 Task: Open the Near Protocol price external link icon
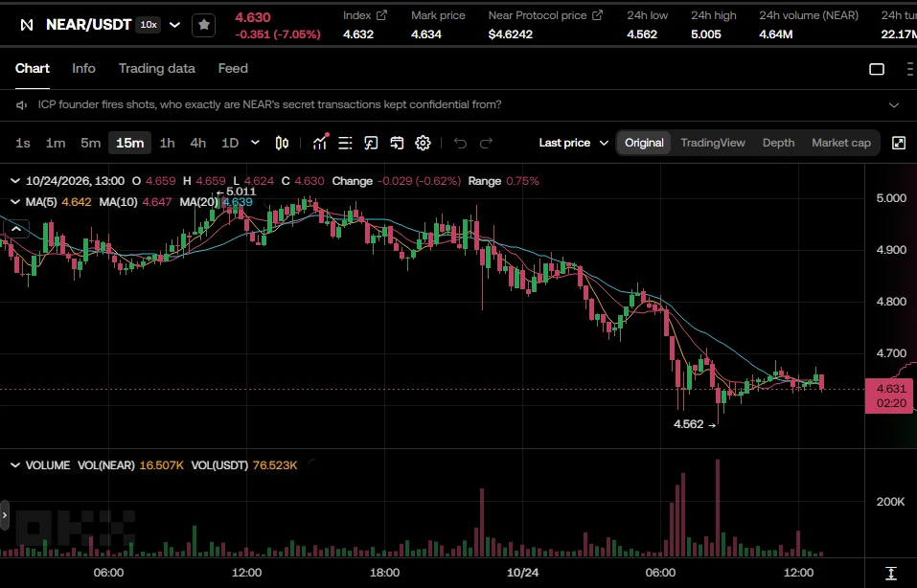tap(597, 15)
